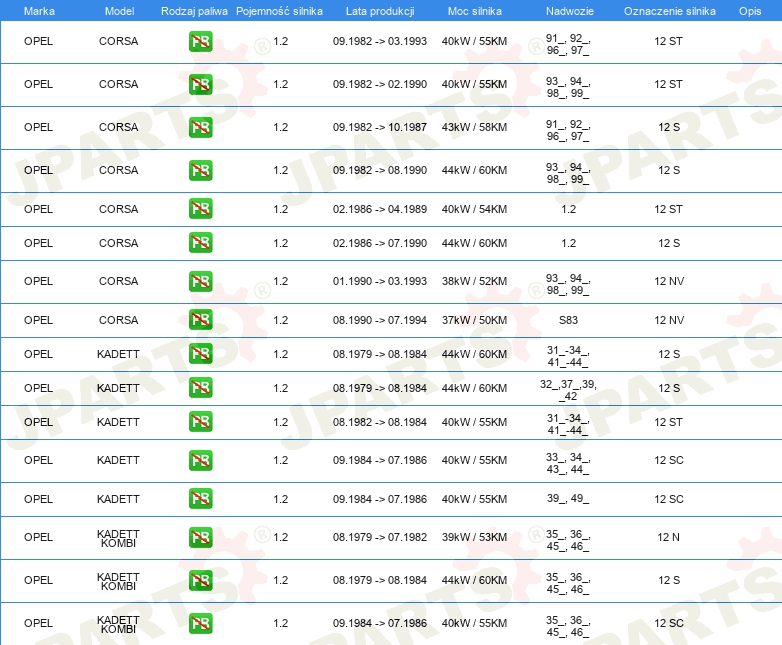Click the 32_,37_,39, _42 body cell

click(x=568, y=390)
